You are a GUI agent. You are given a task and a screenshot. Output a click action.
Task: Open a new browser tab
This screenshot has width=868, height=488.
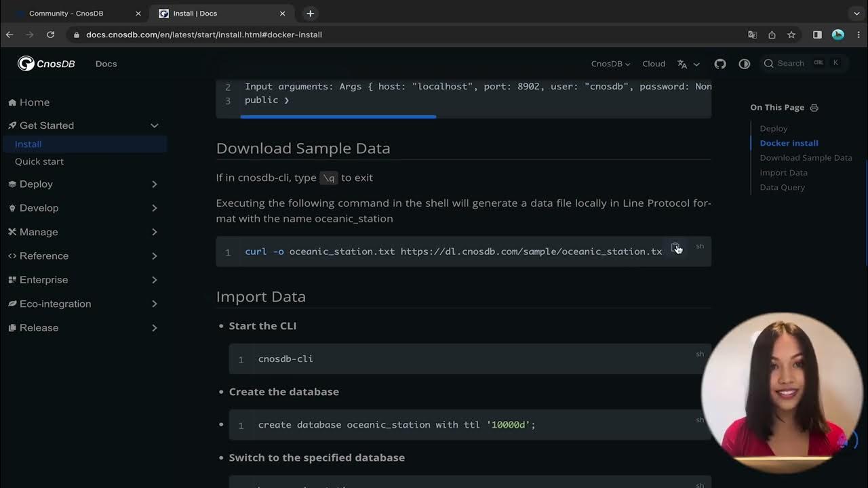tap(310, 14)
